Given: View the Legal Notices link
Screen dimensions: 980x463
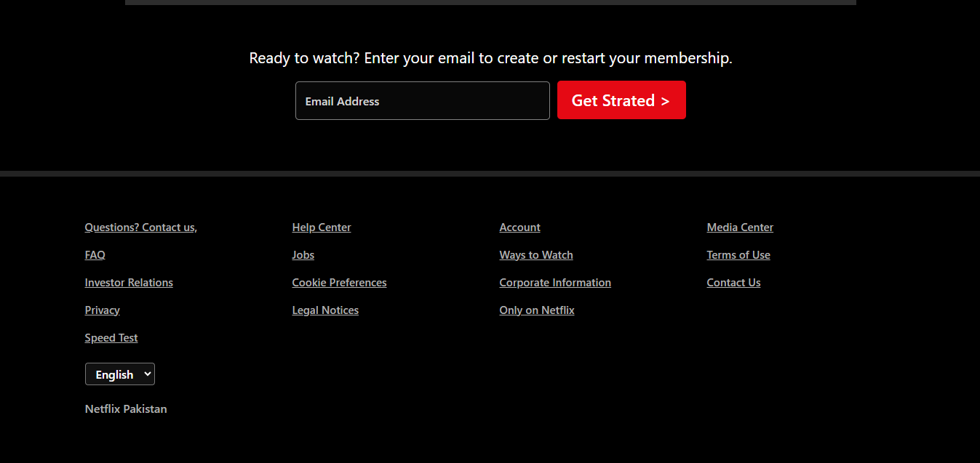Looking at the screenshot, I should coord(325,310).
